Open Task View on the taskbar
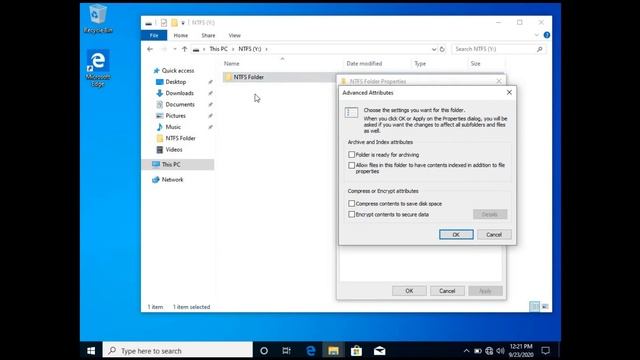Image resolution: width=640 pixels, height=360 pixels. click(x=287, y=351)
